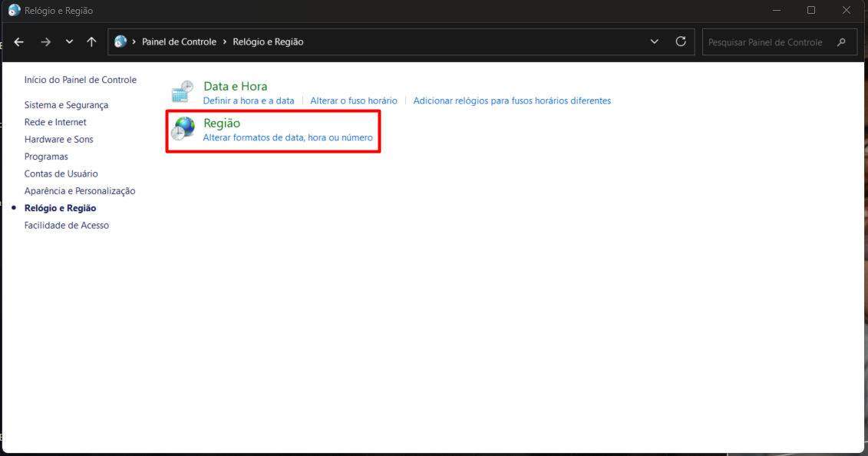The image size is (868, 456).
Task: Refresh the Control Panel view
Action: point(681,41)
